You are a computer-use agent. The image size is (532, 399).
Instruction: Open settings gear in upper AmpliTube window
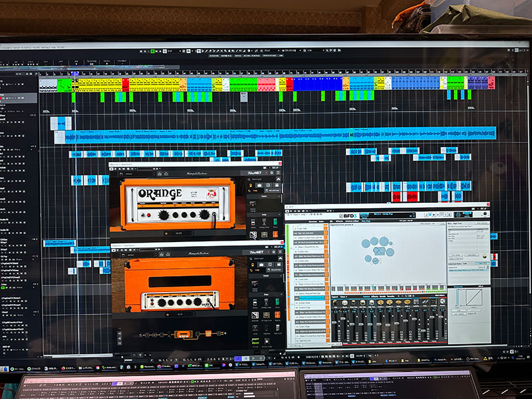[272, 173]
